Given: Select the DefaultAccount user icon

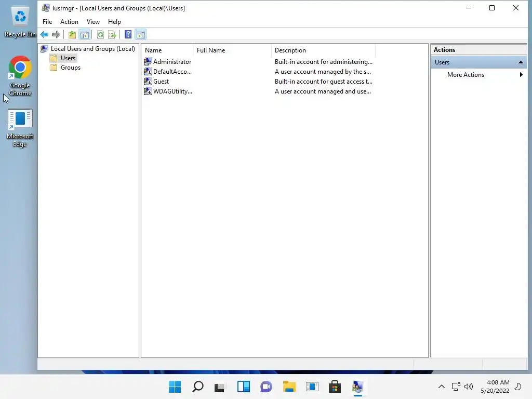Looking at the screenshot, I should coord(148,71).
